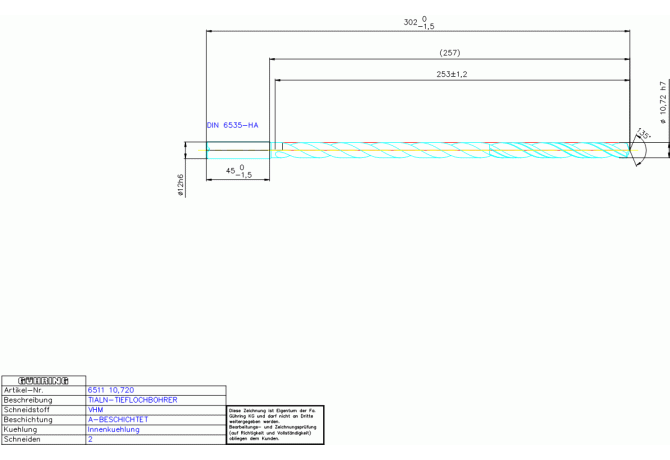Select the (257) reference dimension
The image size is (670, 460).
(x=450, y=53)
